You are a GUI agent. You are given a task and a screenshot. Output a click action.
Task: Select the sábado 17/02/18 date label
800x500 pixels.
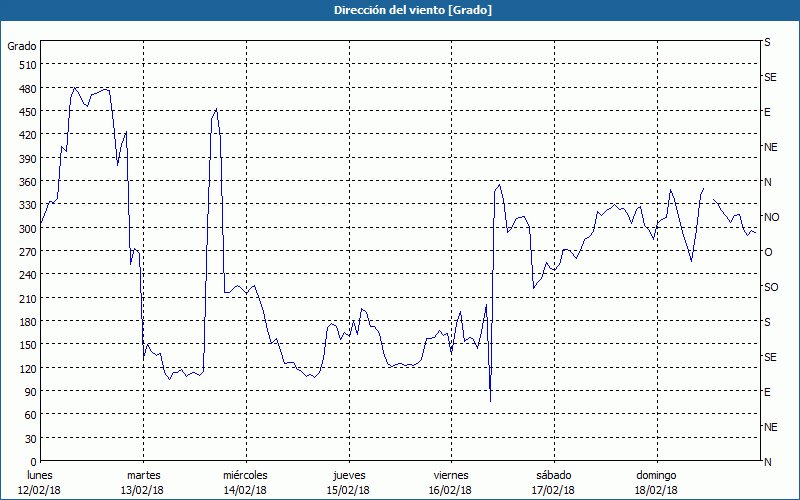[553, 482]
